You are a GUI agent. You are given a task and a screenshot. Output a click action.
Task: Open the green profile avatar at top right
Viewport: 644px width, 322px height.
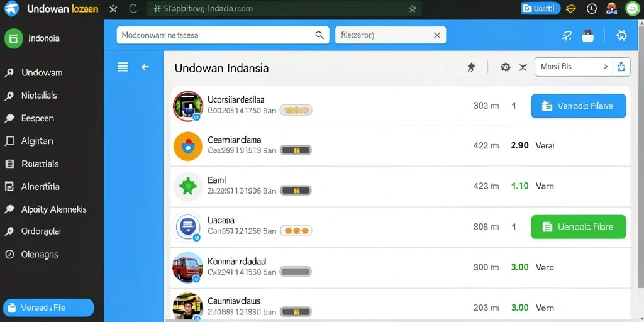click(x=633, y=9)
